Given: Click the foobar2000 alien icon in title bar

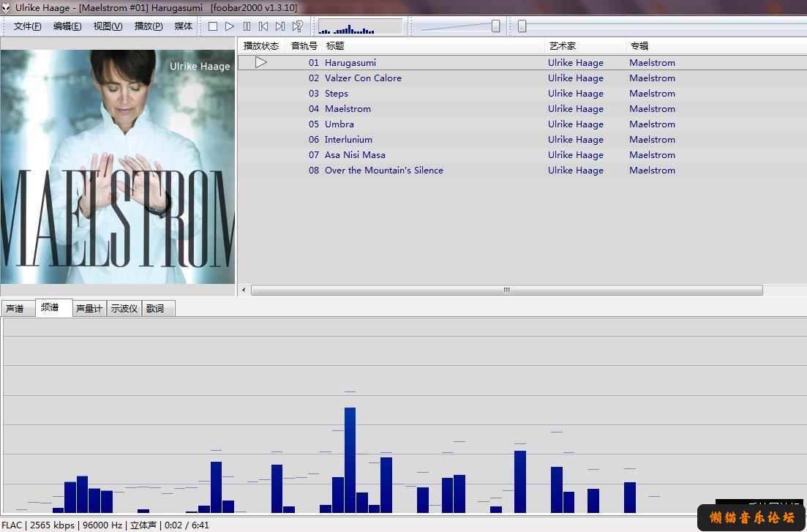Looking at the screenshot, I should point(6,8).
